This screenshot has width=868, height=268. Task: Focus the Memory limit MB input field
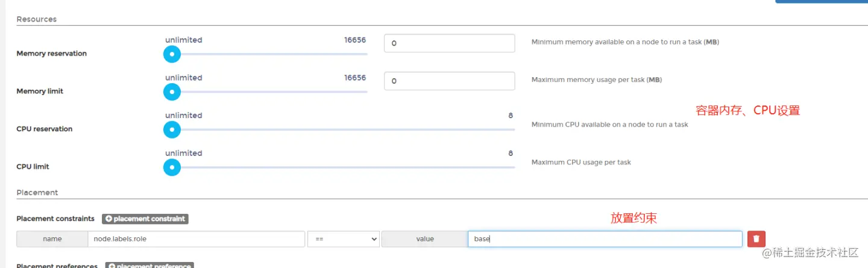click(x=449, y=81)
